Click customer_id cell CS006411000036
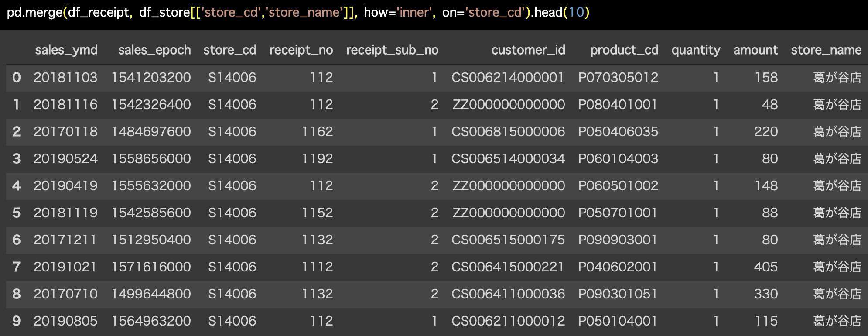This screenshot has width=868, height=336. point(508,294)
